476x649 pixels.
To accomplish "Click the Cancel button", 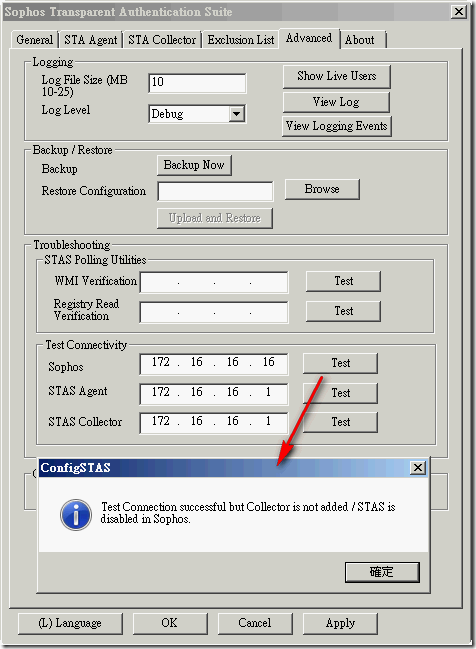I will 255,623.
